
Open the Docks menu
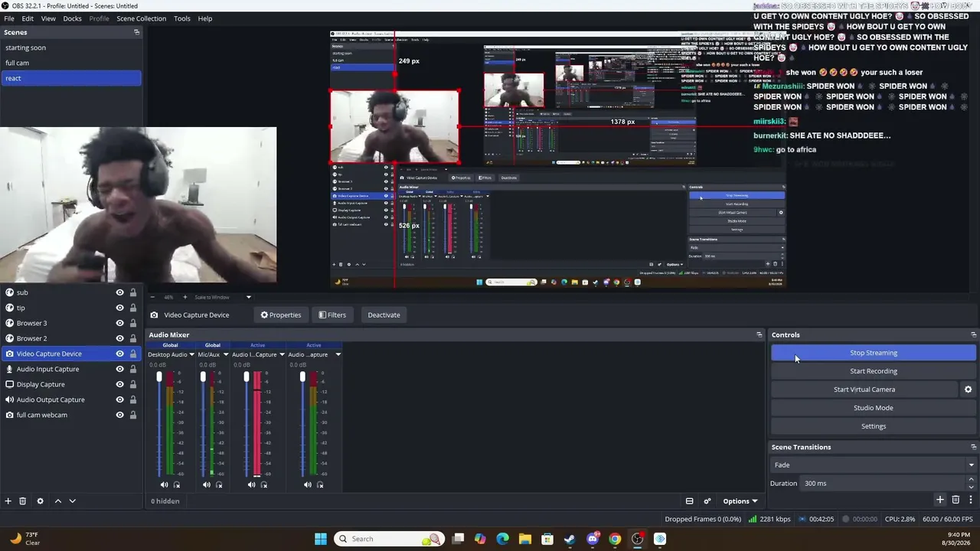pyautogui.click(x=72, y=18)
